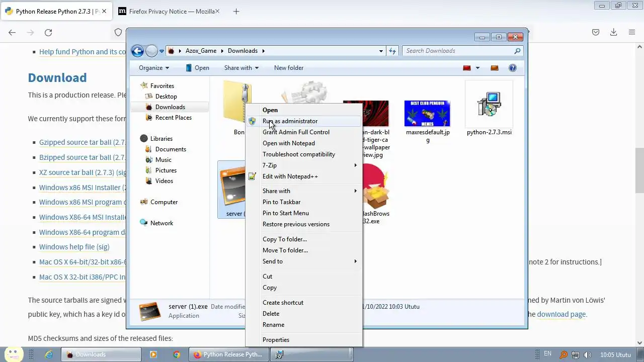Image resolution: width=644 pixels, height=362 pixels.
Task: Choose Copy in the context menu
Action: click(x=304, y=288)
